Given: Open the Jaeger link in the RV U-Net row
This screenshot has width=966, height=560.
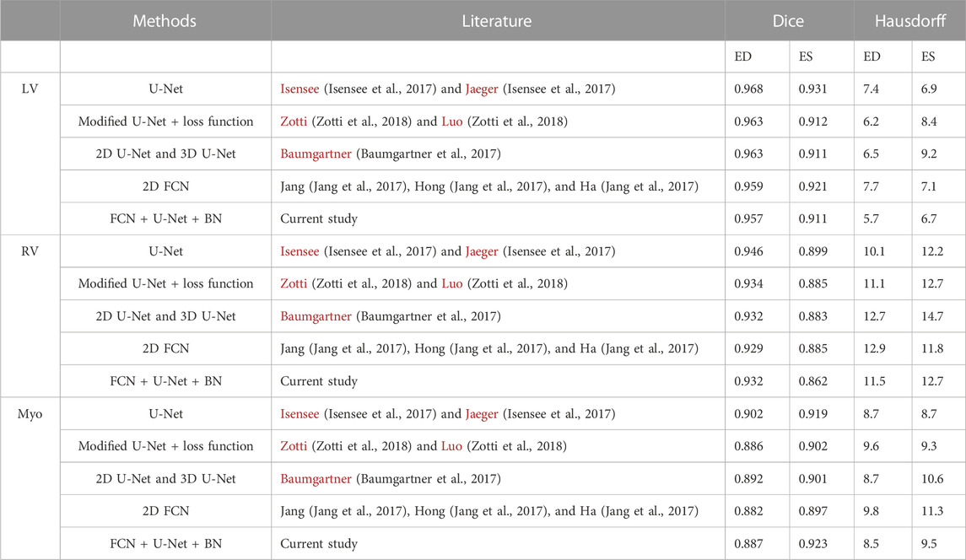Looking at the screenshot, I should [x=482, y=252].
